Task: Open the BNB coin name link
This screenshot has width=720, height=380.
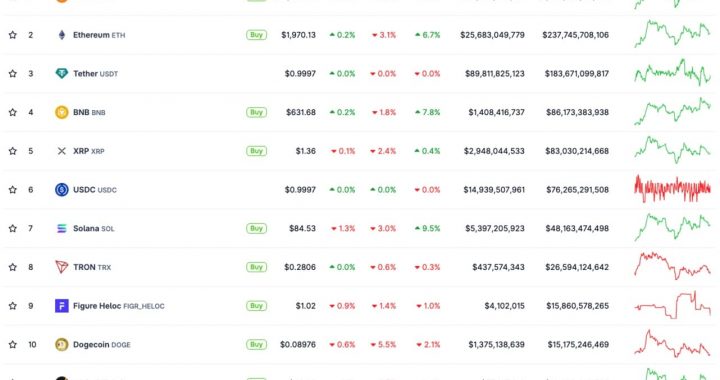Action: [x=89, y=112]
